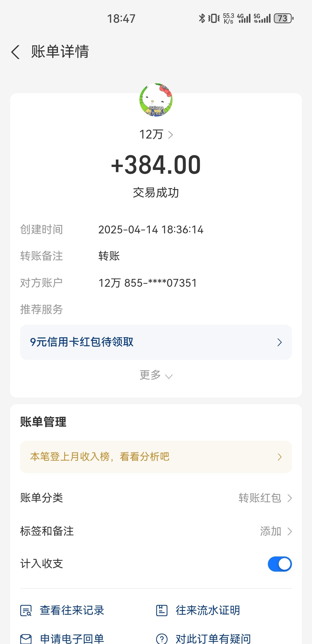Toggle the 计入收支 switch off
The width and height of the screenshot is (312, 644).
pos(279,564)
